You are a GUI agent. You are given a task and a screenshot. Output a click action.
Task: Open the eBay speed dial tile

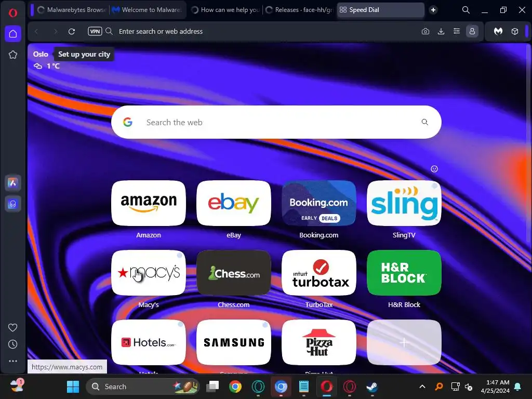pos(234,203)
